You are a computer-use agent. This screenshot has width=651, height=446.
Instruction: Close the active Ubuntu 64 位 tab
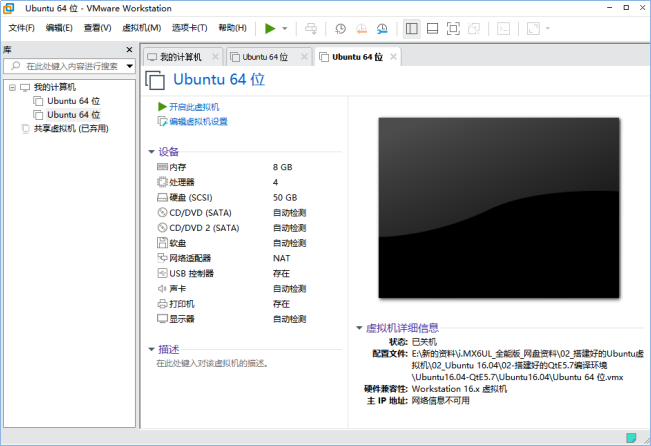click(393, 56)
